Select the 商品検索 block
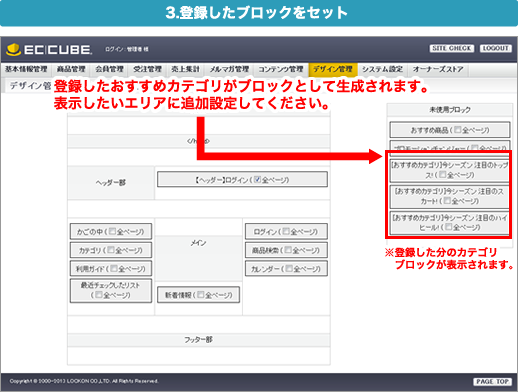 [286, 250]
